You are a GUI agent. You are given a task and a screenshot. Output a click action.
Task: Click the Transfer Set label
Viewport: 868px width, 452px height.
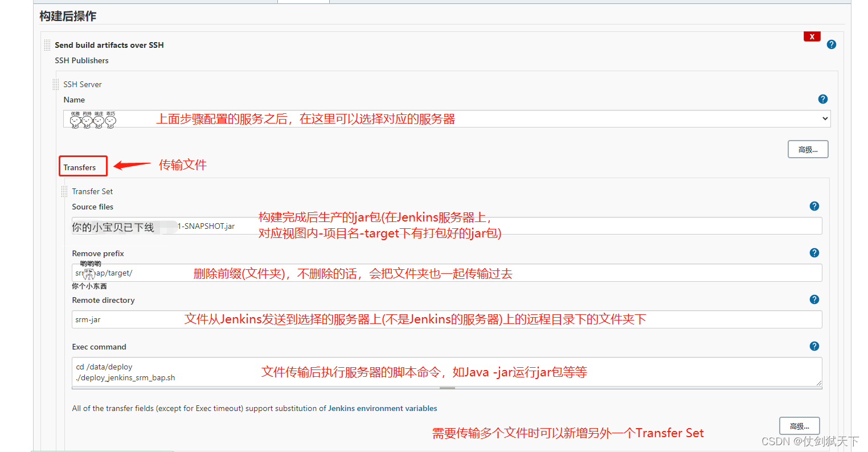pyautogui.click(x=92, y=191)
